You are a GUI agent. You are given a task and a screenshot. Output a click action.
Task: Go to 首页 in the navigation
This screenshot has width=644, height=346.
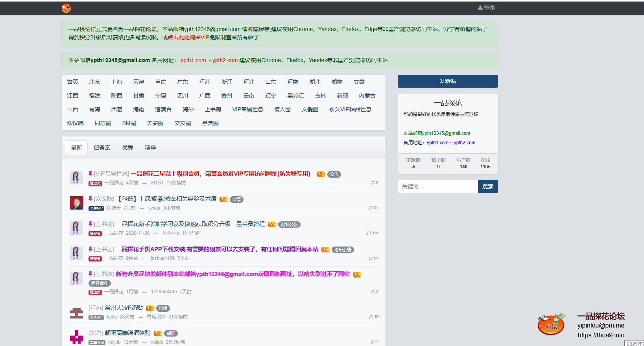(x=72, y=82)
